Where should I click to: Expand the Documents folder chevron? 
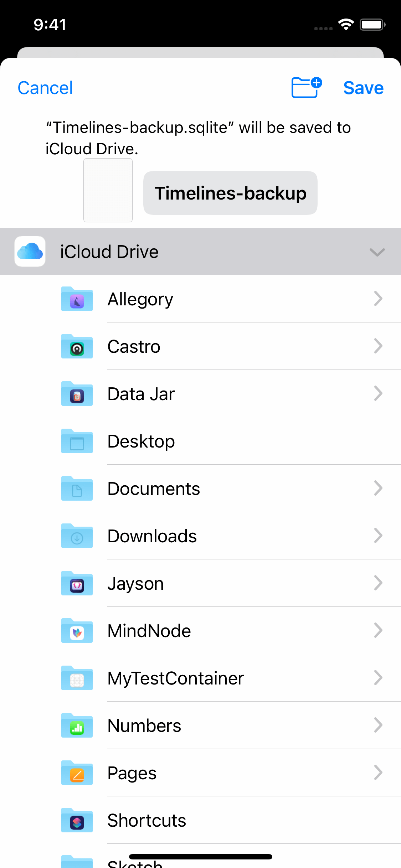[x=378, y=488]
